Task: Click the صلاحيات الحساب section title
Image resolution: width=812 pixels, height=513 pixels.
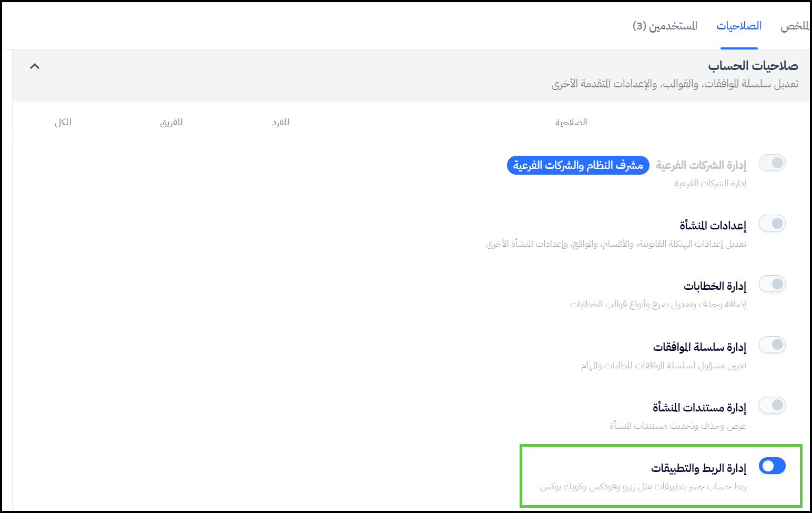Action: click(x=753, y=66)
